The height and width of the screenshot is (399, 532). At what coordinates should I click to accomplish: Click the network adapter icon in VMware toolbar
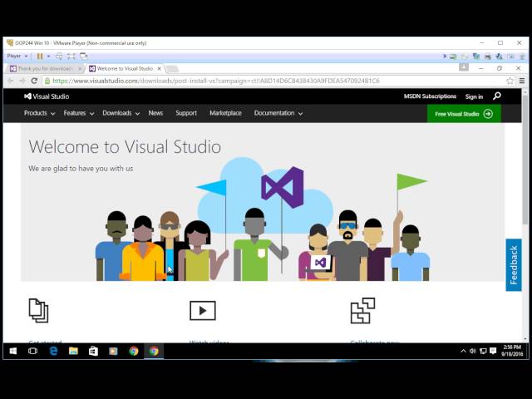pyautogui.click(x=476, y=57)
